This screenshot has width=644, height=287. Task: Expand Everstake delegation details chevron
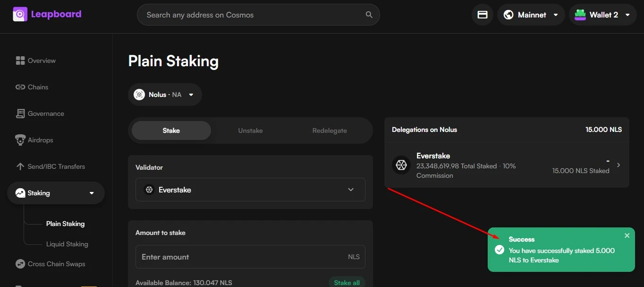tap(619, 165)
